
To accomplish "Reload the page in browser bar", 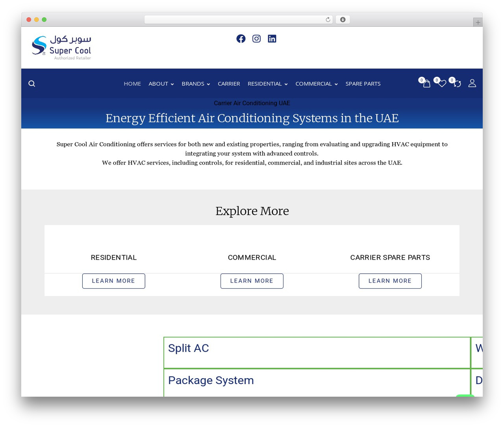I will point(328,20).
